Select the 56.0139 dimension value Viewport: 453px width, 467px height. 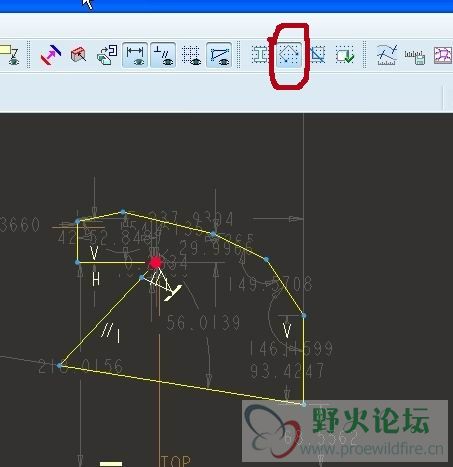pos(203,323)
